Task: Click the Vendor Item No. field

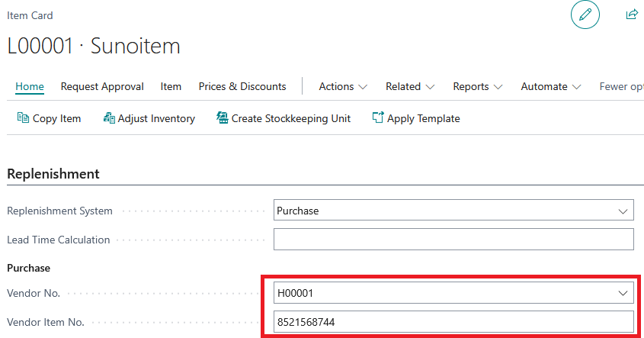Action: tap(453, 321)
